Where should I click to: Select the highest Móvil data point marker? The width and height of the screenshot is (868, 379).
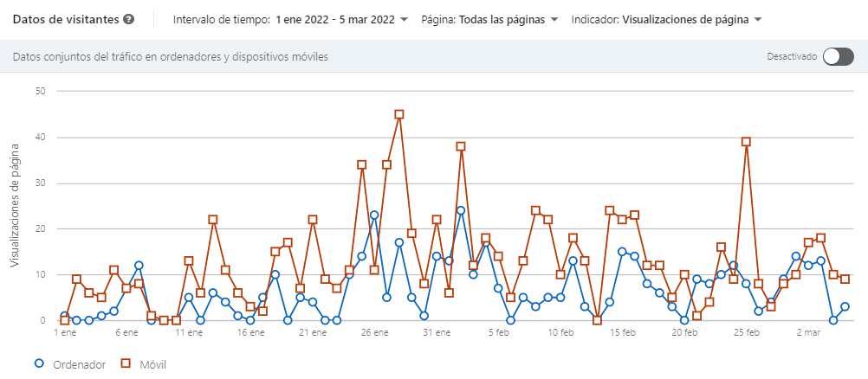click(399, 114)
